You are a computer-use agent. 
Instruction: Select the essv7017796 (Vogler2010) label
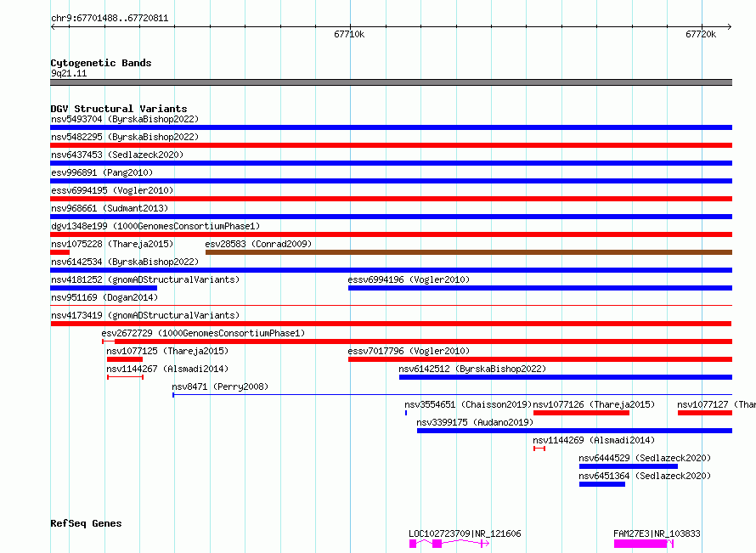[x=409, y=351]
